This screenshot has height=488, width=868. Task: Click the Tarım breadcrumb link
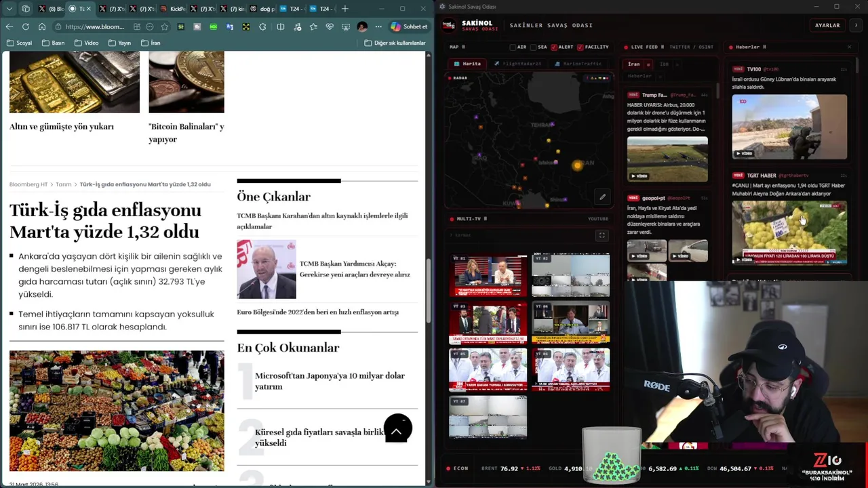pyautogui.click(x=64, y=184)
